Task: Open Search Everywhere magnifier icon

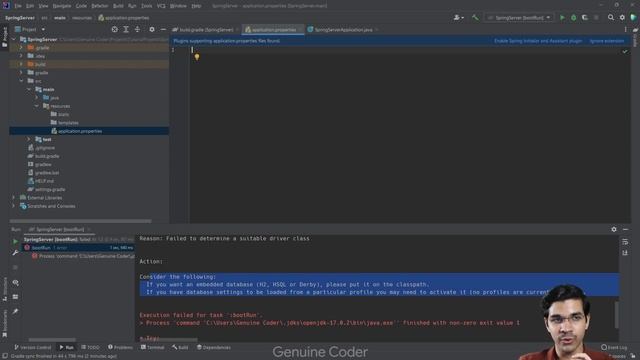Action: click(x=611, y=18)
